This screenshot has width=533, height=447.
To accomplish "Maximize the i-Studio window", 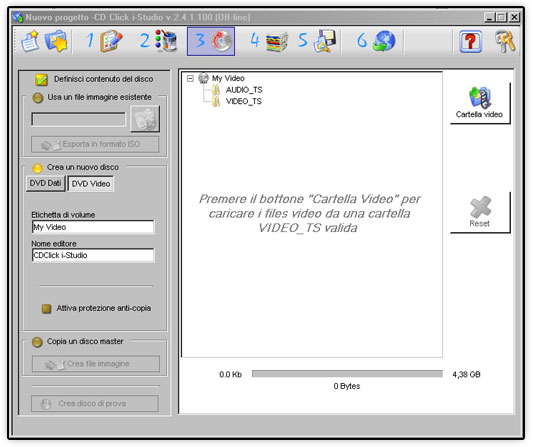I will pyautogui.click(x=501, y=17).
